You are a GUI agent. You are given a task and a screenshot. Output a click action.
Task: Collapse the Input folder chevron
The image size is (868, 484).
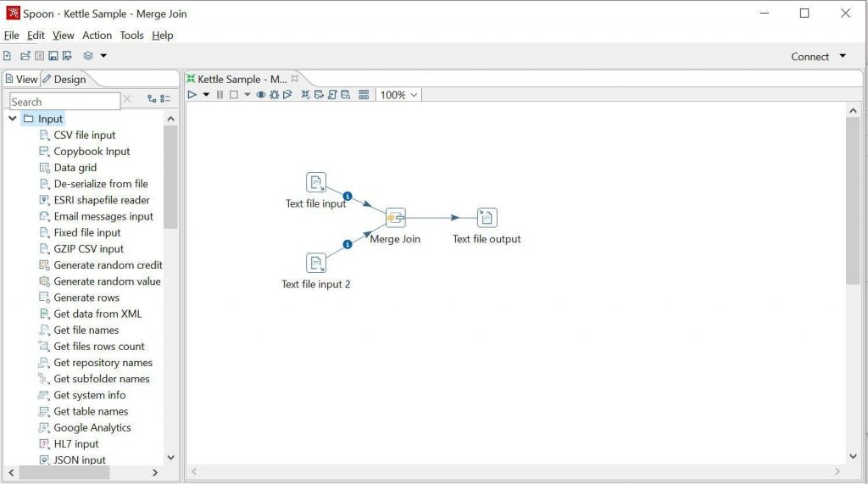pyautogui.click(x=12, y=119)
